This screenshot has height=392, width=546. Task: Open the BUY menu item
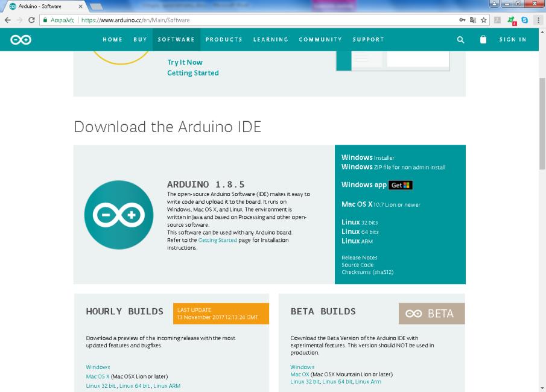coord(140,39)
